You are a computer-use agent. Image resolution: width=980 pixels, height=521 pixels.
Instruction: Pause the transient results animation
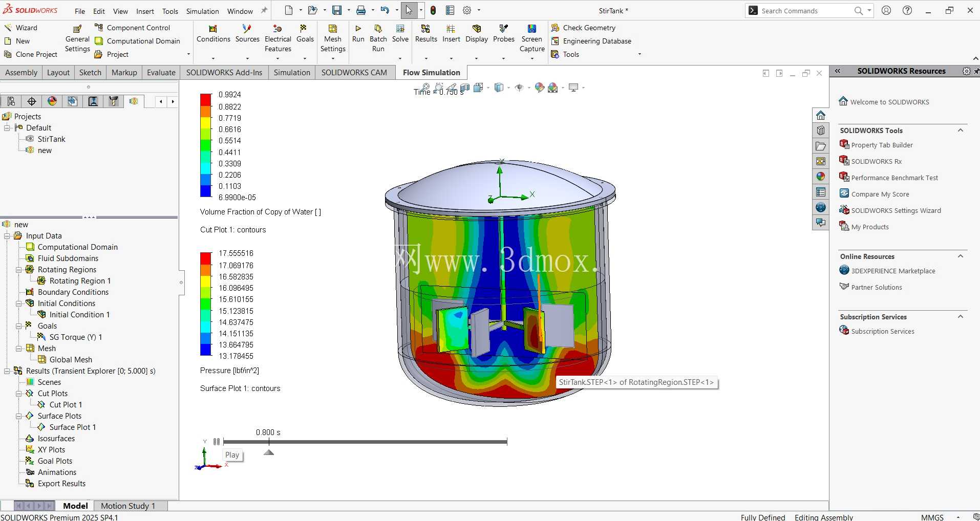[x=217, y=441]
